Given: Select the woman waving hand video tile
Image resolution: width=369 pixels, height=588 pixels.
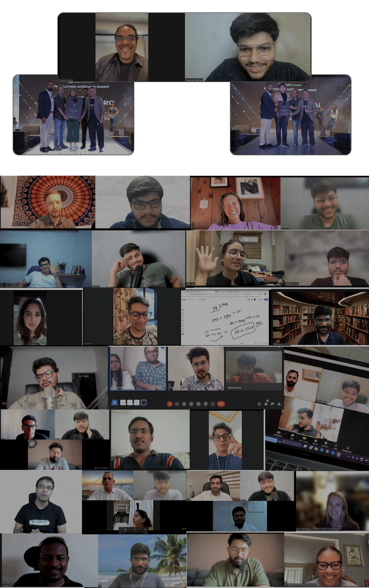Looking at the screenshot, I should click(235, 258).
